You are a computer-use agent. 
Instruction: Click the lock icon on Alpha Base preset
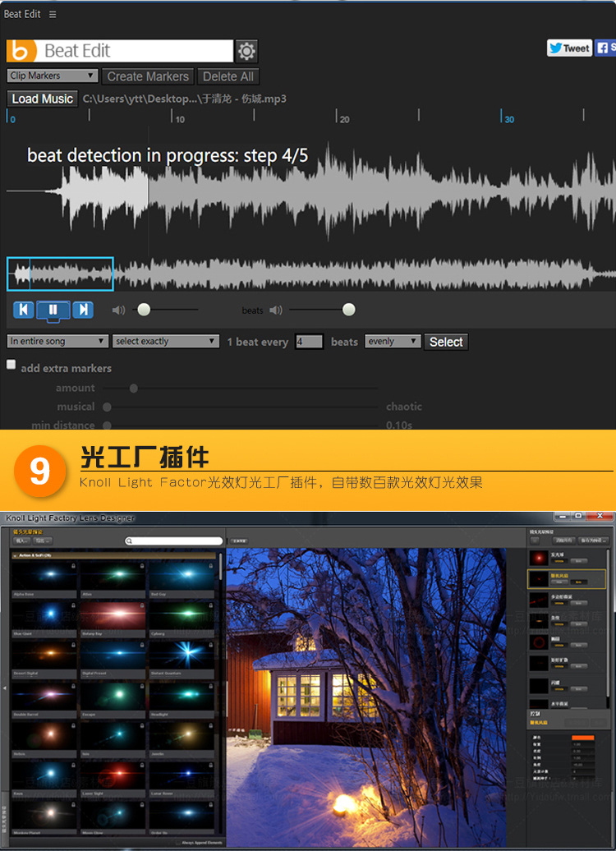click(x=73, y=565)
